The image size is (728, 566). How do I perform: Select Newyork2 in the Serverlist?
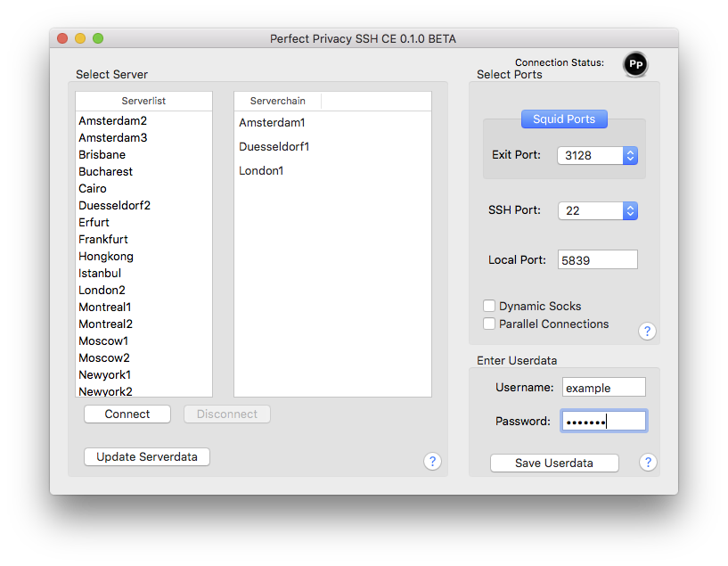[x=144, y=391]
